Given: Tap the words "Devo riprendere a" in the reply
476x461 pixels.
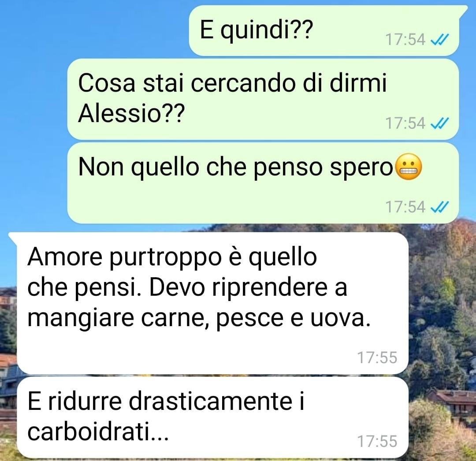Looking at the screenshot, I should click(x=248, y=287).
